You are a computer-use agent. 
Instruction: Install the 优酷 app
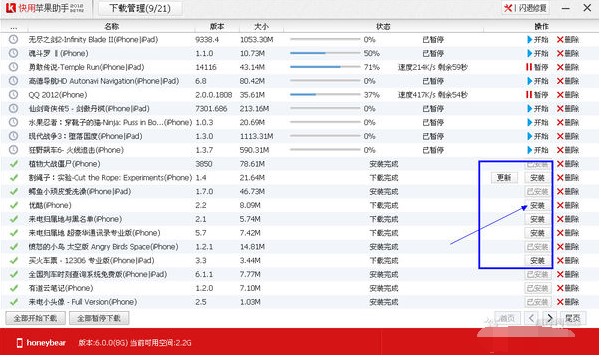pos(537,205)
